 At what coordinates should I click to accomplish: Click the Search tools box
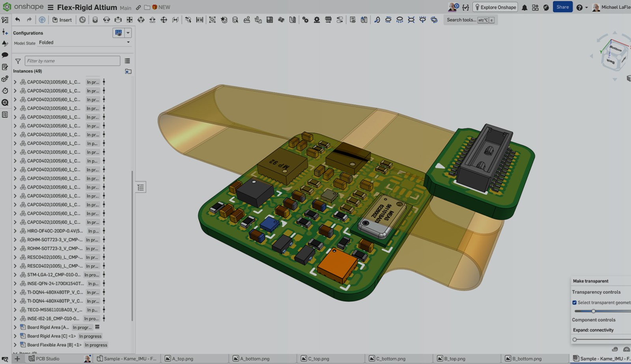pos(470,20)
